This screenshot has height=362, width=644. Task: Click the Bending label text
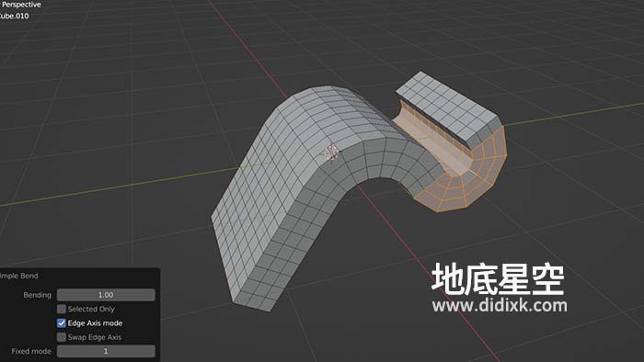click(38, 295)
